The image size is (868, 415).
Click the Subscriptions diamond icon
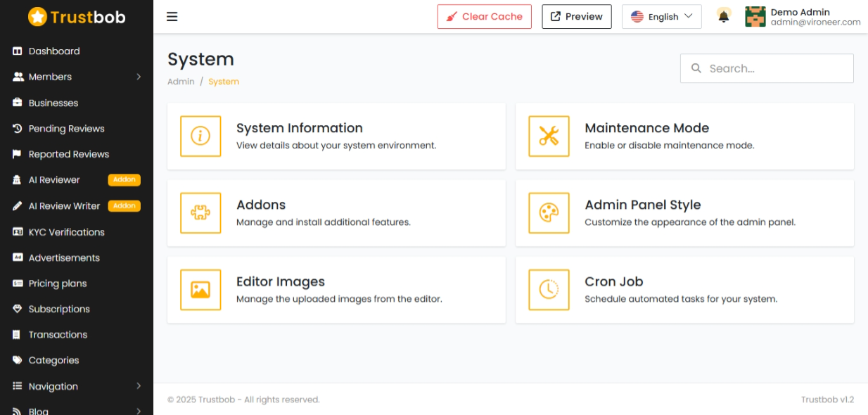point(18,309)
